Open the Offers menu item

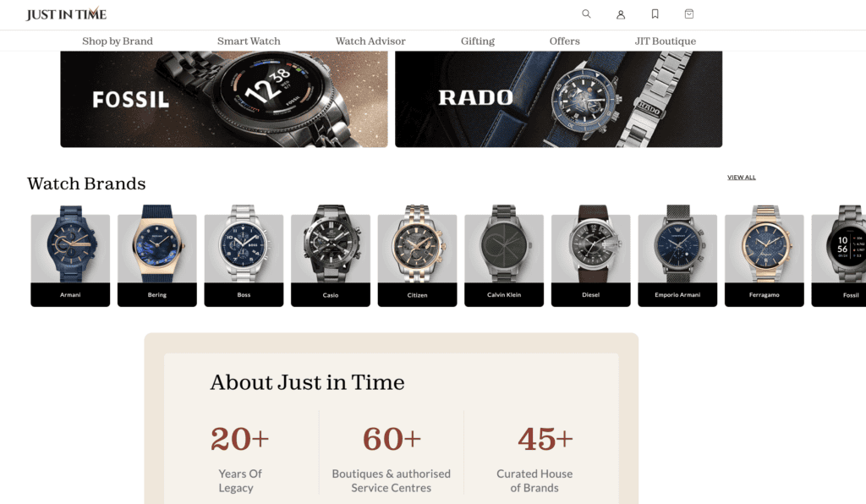[x=564, y=41]
